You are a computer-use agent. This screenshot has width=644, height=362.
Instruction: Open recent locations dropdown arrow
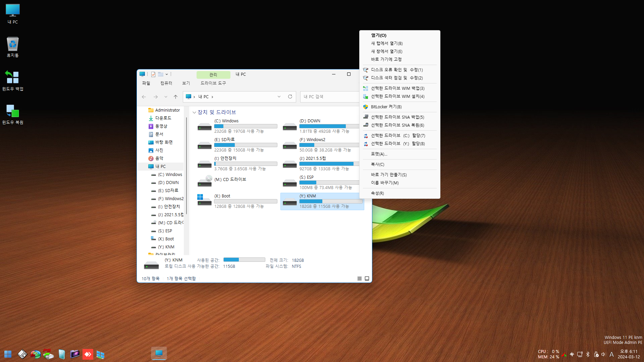point(166,97)
